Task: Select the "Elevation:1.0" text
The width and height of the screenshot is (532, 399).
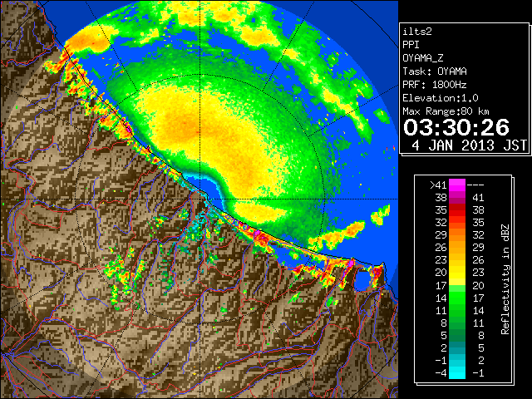Action: pos(441,98)
